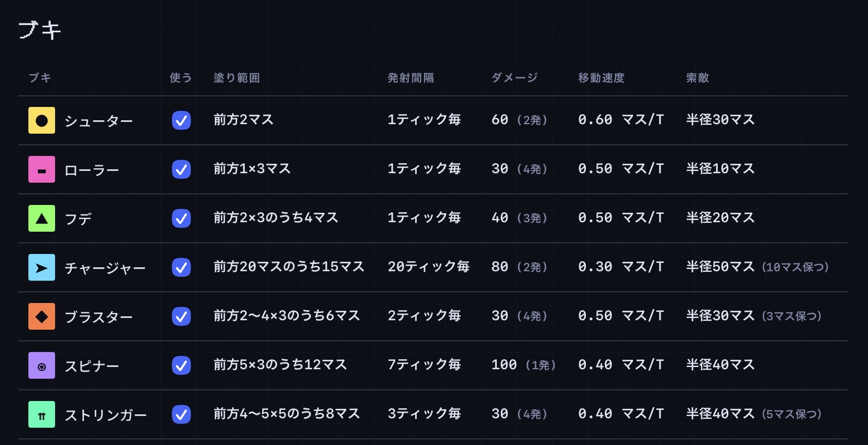Click the 塗り範囲 column header
This screenshot has width=868, height=445.
pos(236,78)
